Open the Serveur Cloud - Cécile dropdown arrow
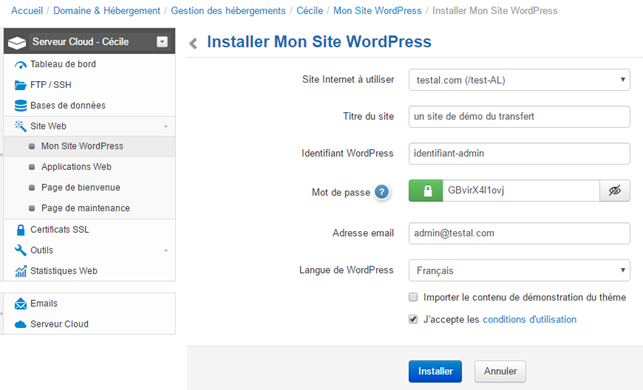The width and height of the screenshot is (643, 390). tap(162, 42)
